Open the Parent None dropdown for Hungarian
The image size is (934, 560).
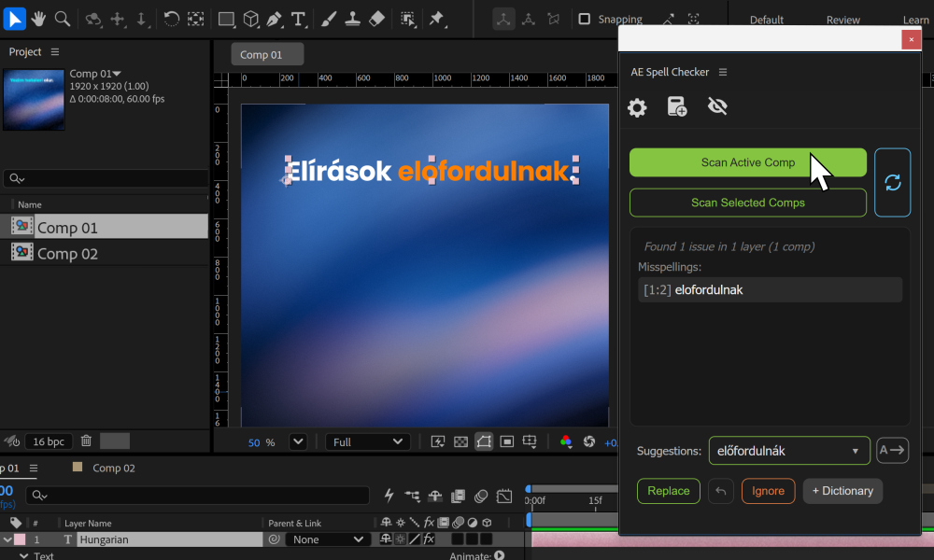327,539
